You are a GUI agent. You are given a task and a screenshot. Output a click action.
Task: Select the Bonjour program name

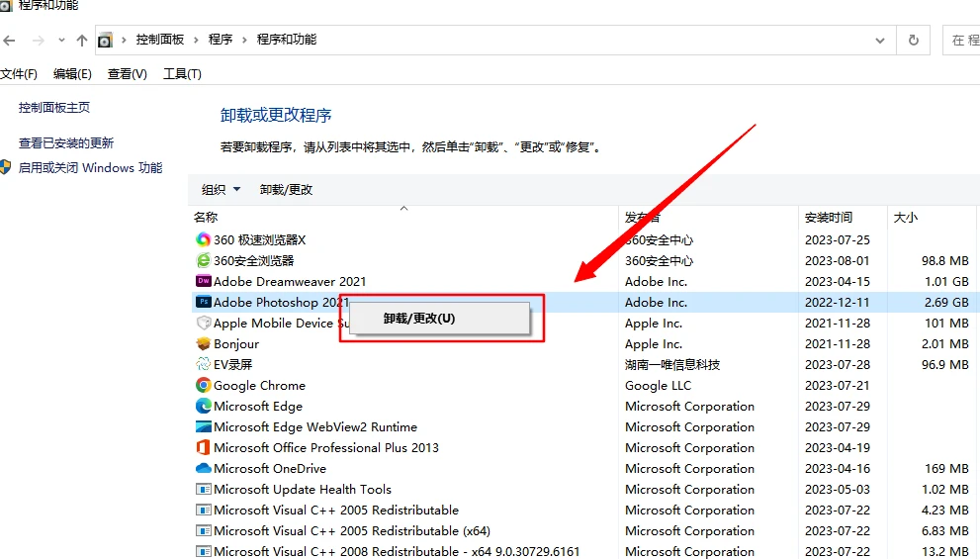pyautogui.click(x=236, y=344)
